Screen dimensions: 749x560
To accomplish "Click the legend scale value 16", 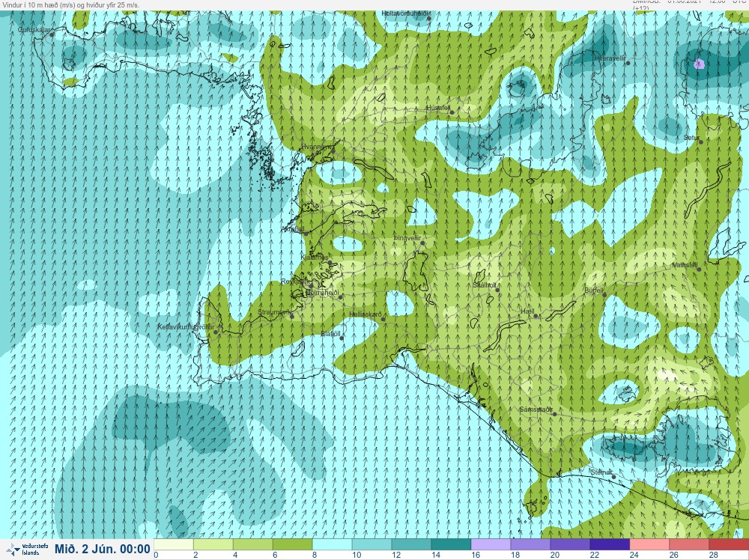I will (476, 556).
